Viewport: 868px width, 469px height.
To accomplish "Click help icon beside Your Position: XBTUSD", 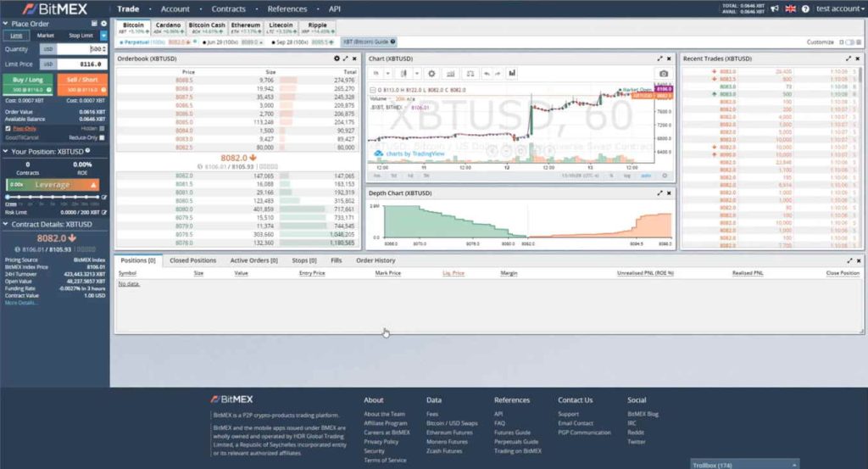I will [x=87, y=151].
